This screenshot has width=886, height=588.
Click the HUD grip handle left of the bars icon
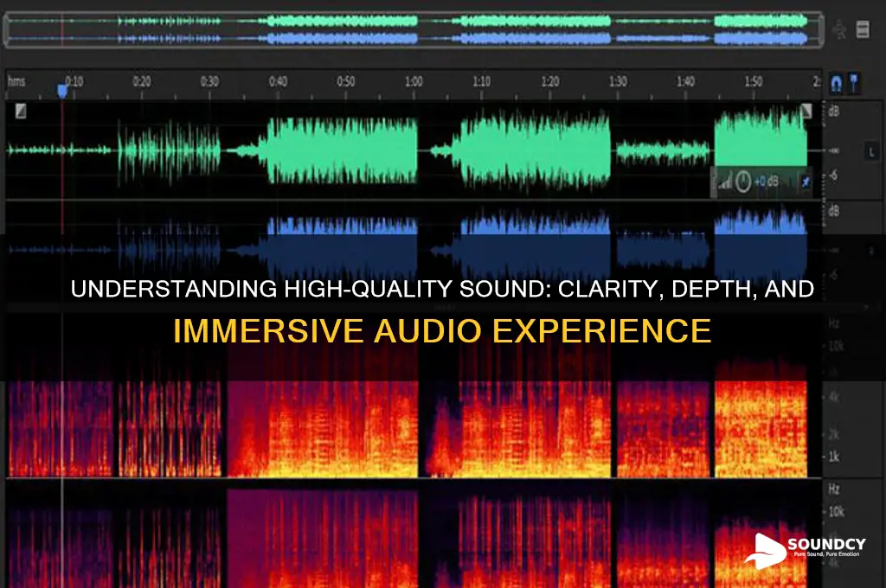click(713, 182)
